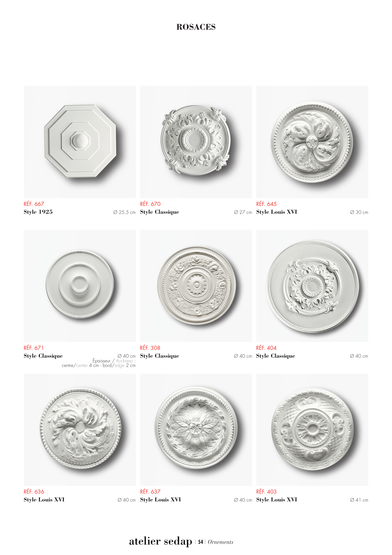The image size is (392, 555).
Task: Click the plain concentric rosette RÉF. 671 image
Action: click(80, 286)
